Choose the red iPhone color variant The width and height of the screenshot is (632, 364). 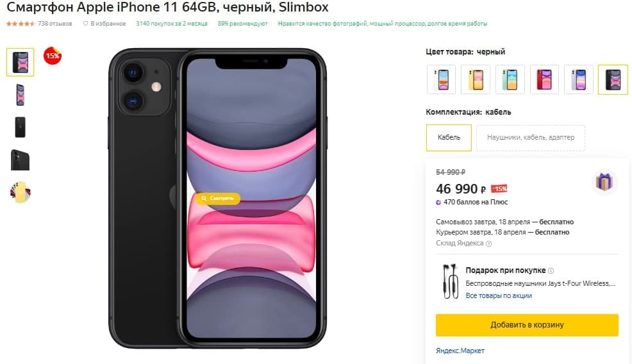tap(544, 79)
